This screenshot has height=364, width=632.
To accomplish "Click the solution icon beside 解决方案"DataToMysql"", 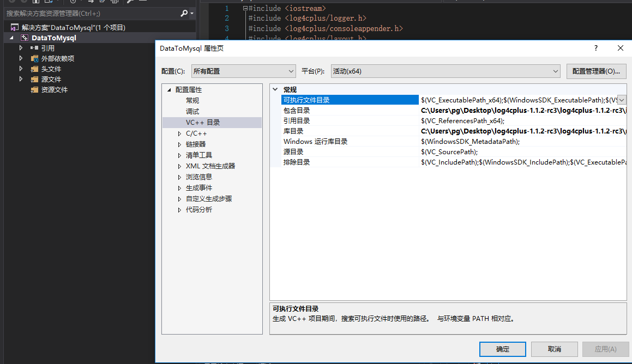I will coord(15,26).
